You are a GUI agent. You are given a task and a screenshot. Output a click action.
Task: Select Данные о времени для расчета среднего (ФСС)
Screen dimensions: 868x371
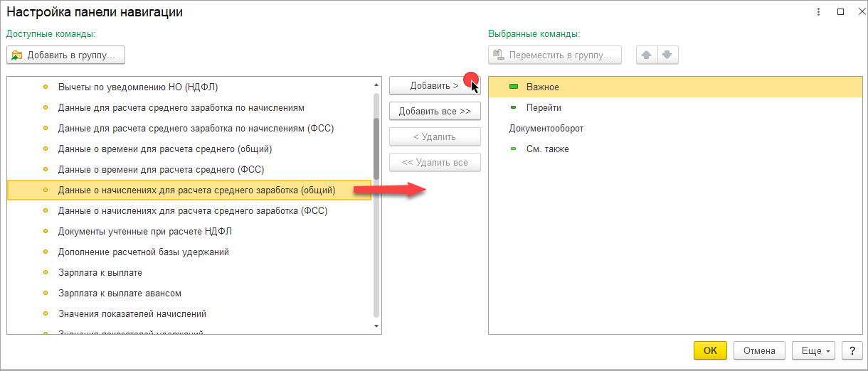point(189,170)
